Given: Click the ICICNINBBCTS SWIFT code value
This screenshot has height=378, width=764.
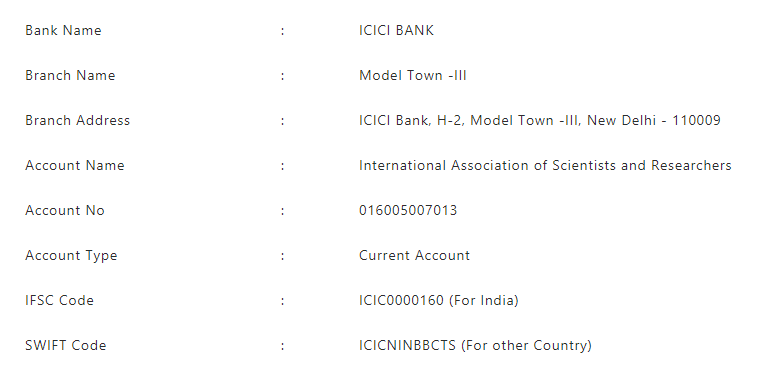Looking at the screenshot, I should [x=407, y=345].
